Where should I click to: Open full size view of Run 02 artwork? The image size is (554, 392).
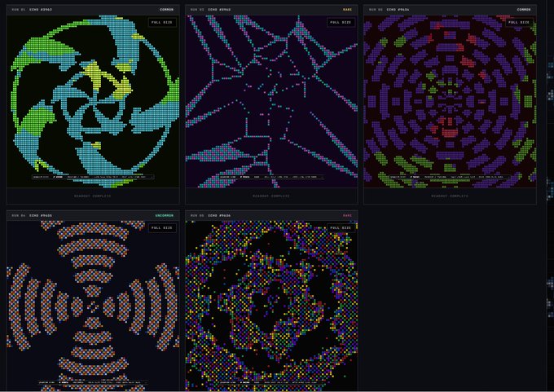(x=341, y=22)
